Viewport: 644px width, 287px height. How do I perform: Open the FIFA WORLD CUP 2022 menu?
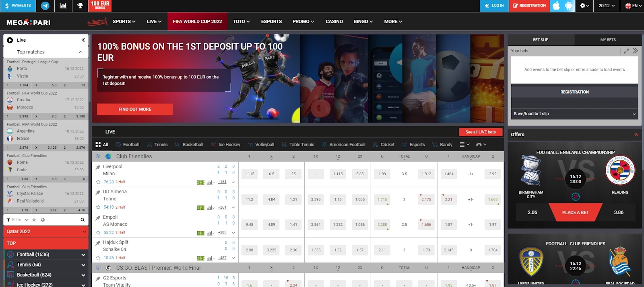[197, 22]
